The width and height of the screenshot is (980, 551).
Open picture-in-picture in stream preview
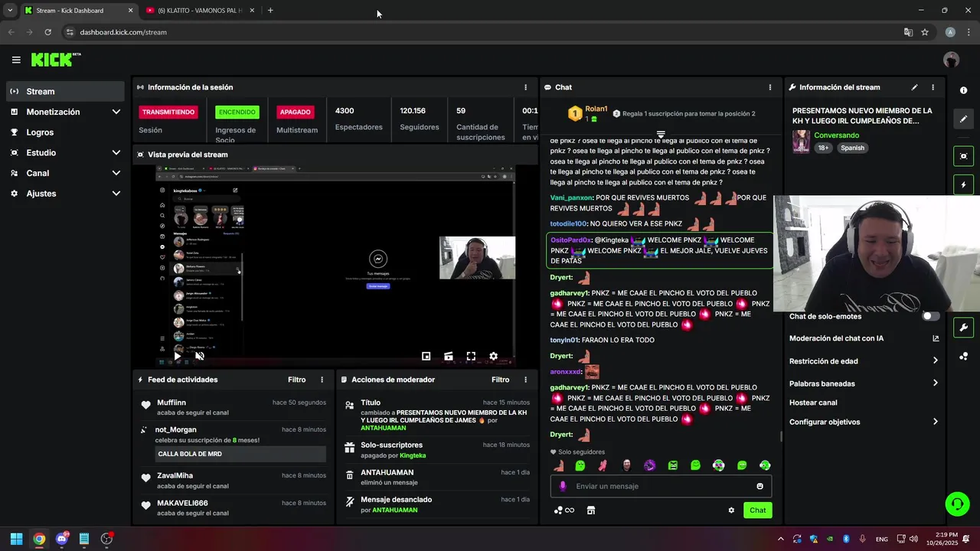click(426, 356)
